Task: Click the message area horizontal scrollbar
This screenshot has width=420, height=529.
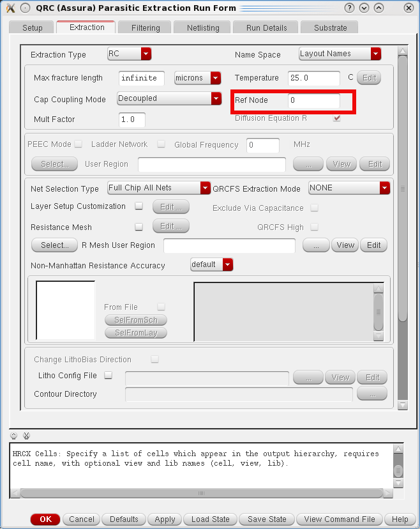Action: pyautogui.click(x=201, y=493)
